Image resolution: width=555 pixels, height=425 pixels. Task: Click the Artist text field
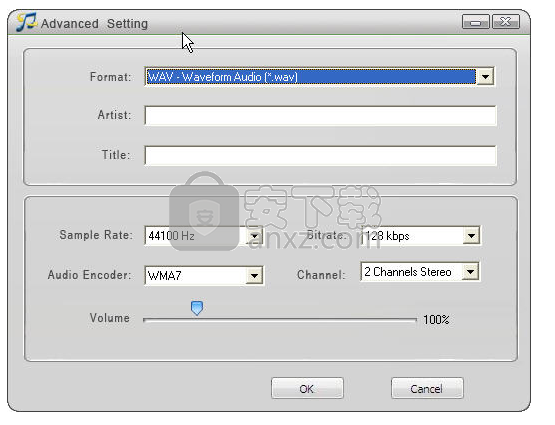[x=320, y=116]
